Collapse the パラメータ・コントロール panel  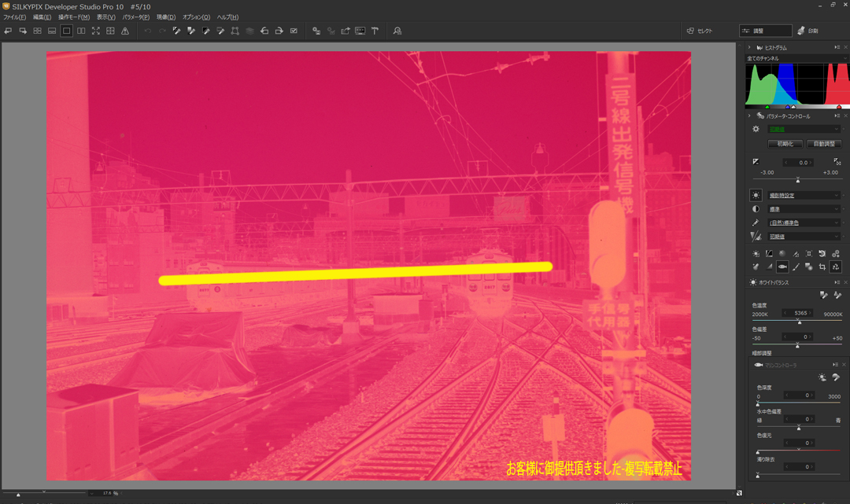(x=749, y=116)
